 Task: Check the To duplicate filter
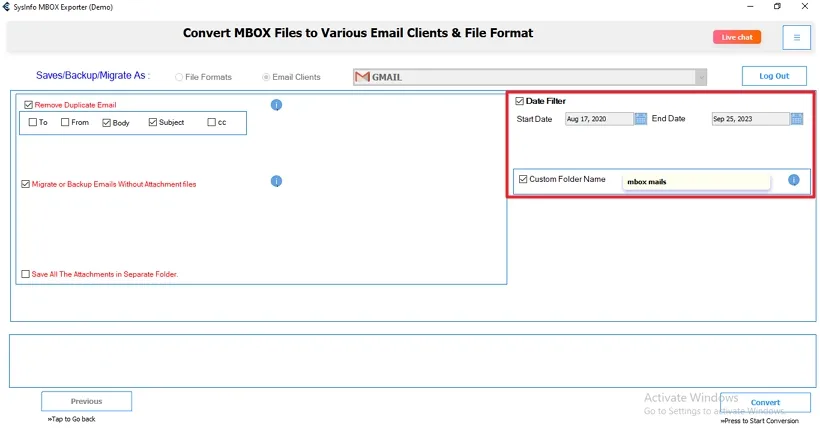tap(32, 122)
